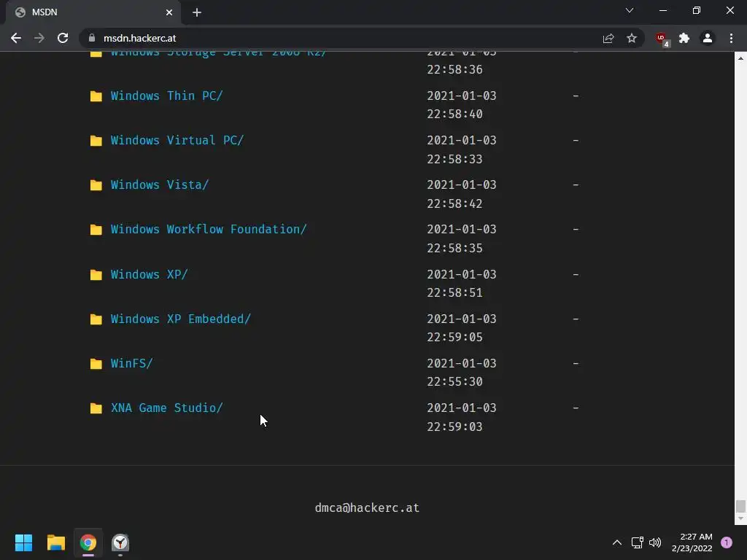Open the XNA Game Studio folder
Viewport: 747px width, 560px height.
point(167,408)
